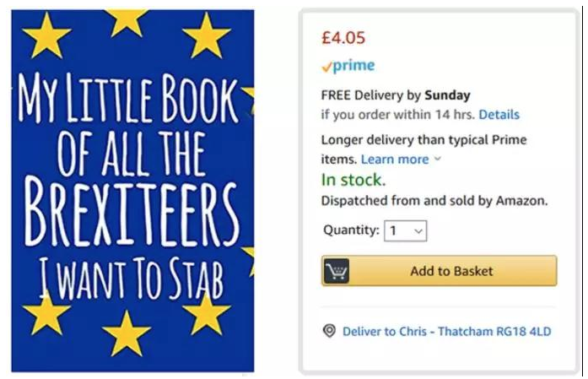
Task: Click the Quantity label
Action: coord(351,230)
